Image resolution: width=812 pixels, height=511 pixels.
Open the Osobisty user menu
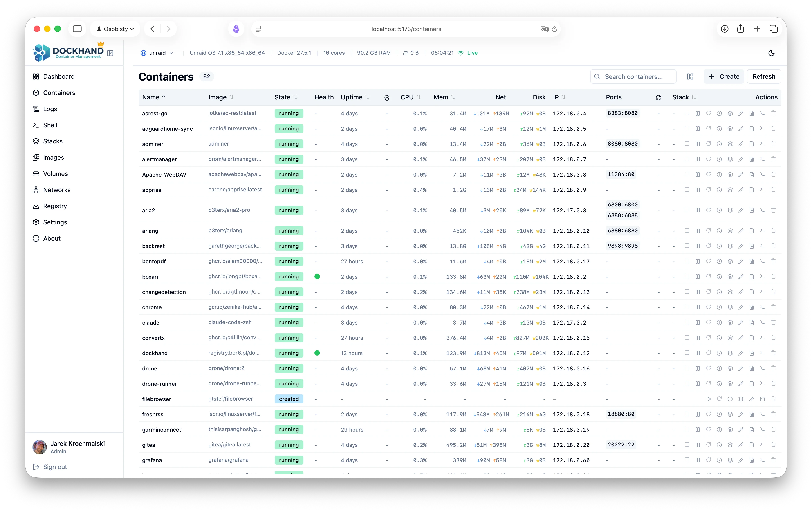click(115, 29)
